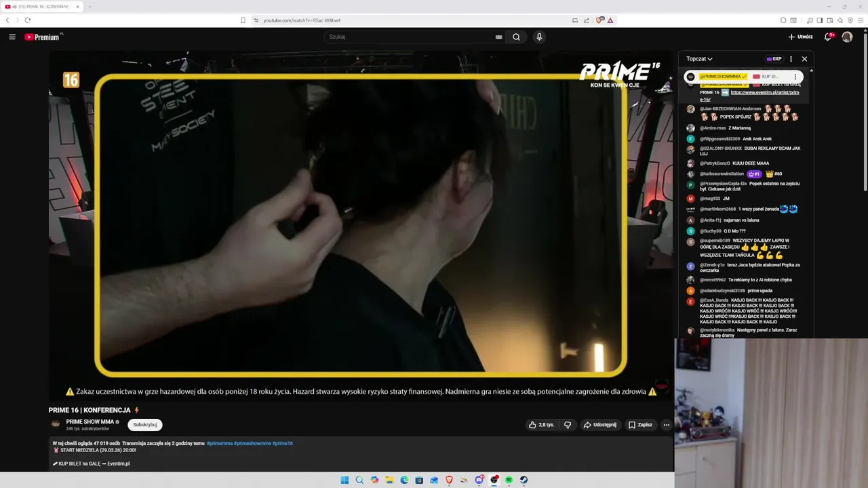Image resolution: width=868 pixels, height=488 pixels.
Task: Click the #primemma hashtag
Action: tap(220, 443)
